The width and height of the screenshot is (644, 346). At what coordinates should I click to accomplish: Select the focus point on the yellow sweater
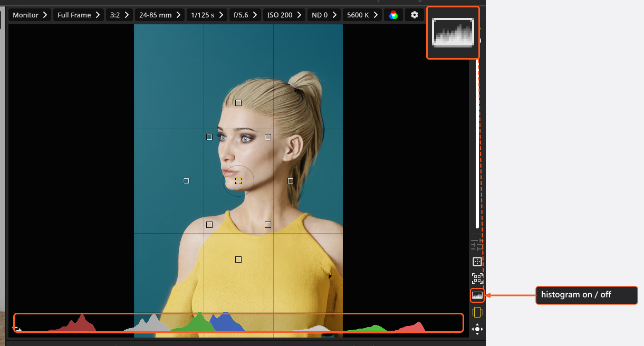(x=238, y=259)
